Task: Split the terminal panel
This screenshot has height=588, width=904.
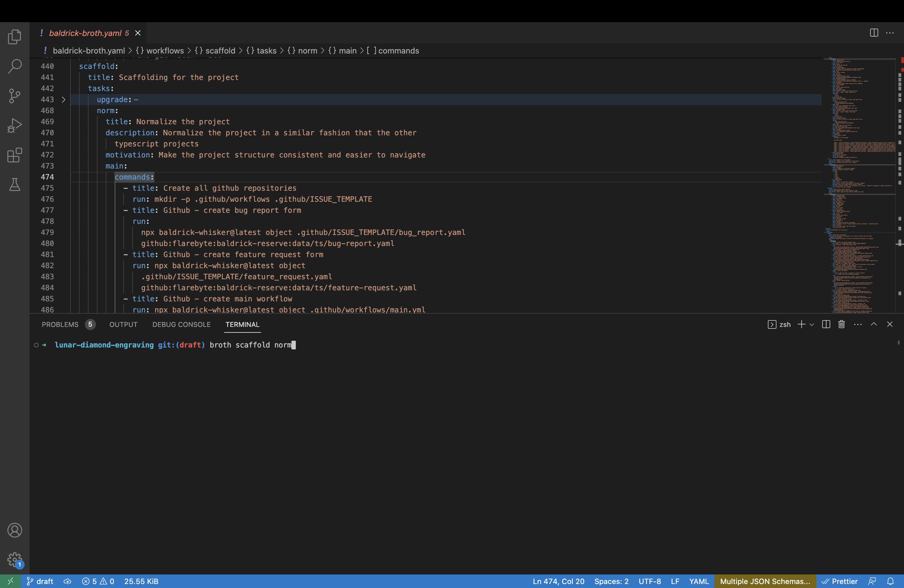Action: (826, 324)
